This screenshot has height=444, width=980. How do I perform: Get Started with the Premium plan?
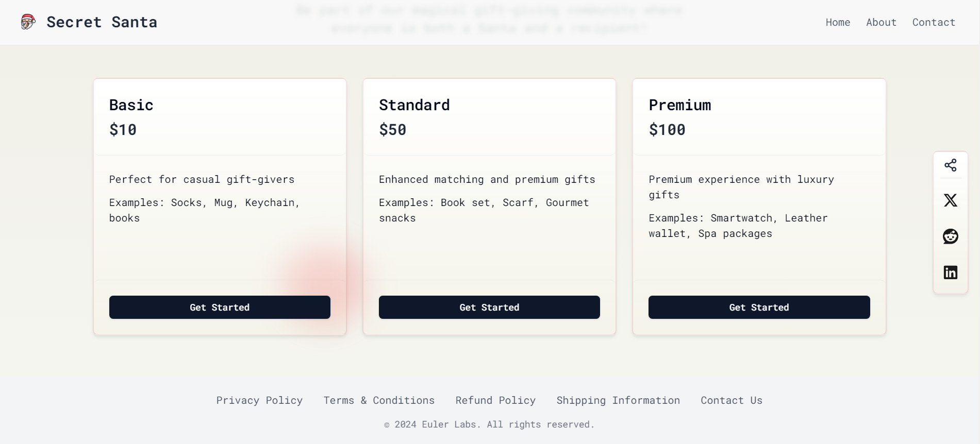(x=759, y=307)
